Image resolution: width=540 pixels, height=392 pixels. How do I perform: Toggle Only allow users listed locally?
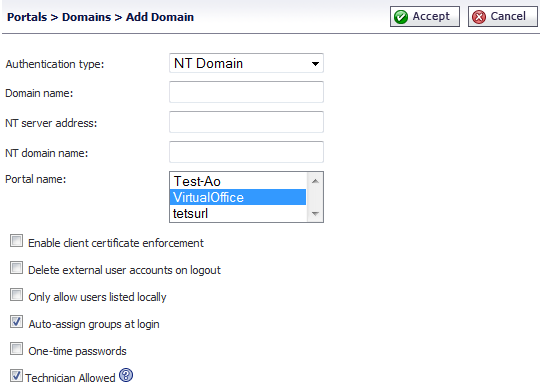[17, 295]
